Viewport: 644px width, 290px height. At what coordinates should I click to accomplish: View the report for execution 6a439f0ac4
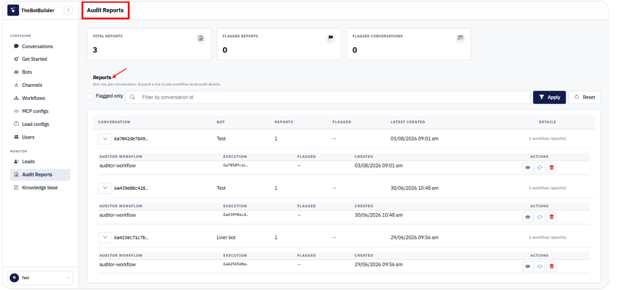click(x=528, y=217)
